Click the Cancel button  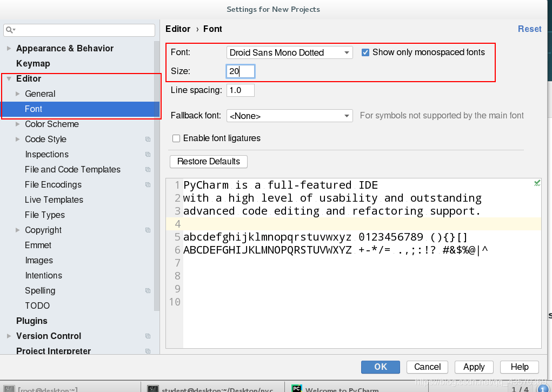pos(427,367)
